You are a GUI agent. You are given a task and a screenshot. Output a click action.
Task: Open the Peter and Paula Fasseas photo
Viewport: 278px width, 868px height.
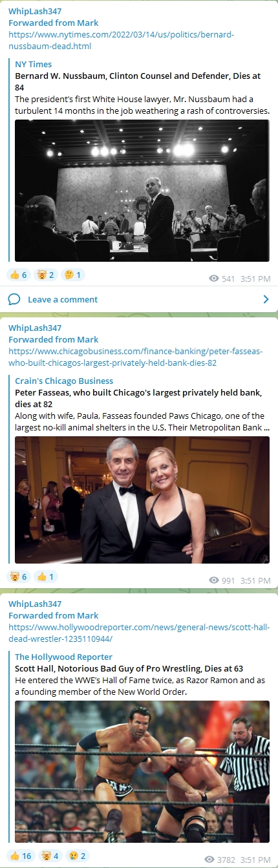[x=142, y=500]
